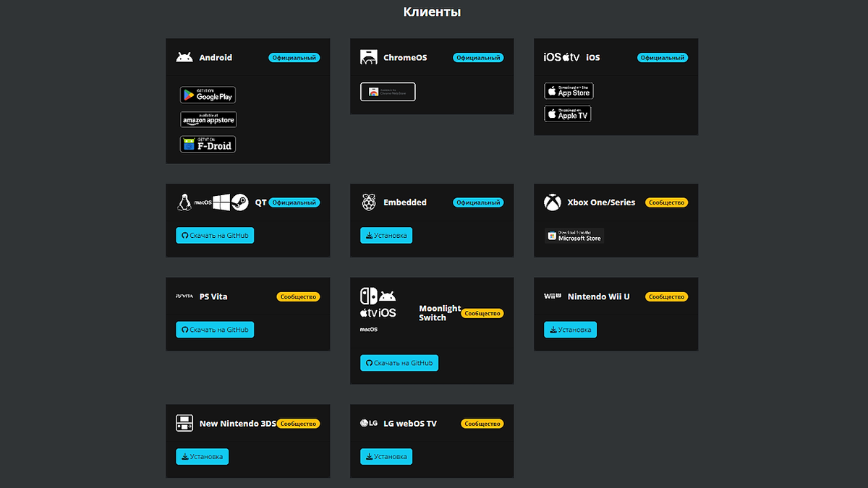Click the QT title text
Image resolution: width=868 pixels, height=488 pixels.
260,202
